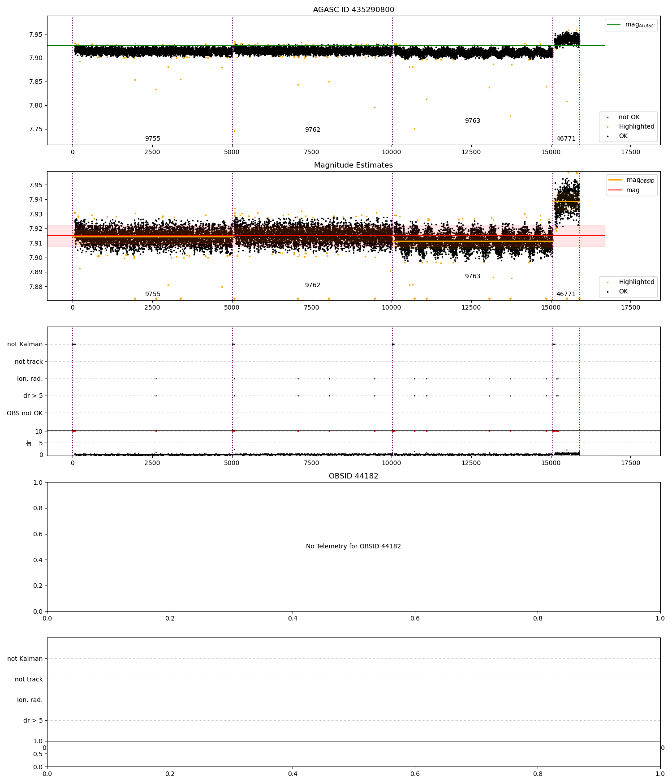
Task: Click OBSID label 9755 in top plot
Action: pyautogui.click(x=153, y=139)
